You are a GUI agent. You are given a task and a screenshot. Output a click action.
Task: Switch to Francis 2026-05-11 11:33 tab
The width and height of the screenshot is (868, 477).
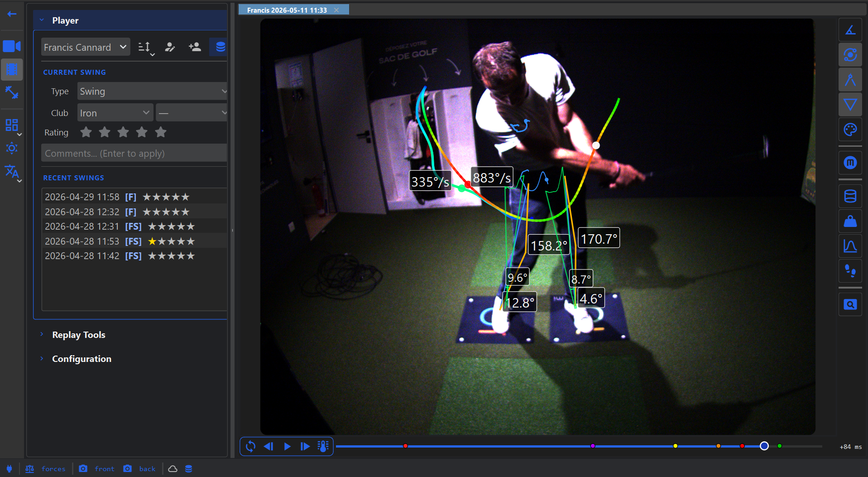click(x=287, y=10)
